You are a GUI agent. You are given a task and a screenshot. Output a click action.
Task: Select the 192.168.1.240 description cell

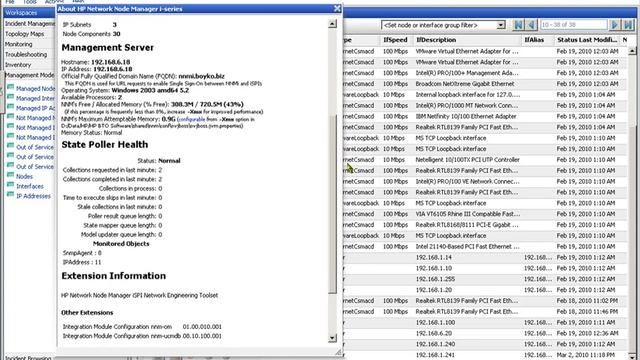pos(435,344)
